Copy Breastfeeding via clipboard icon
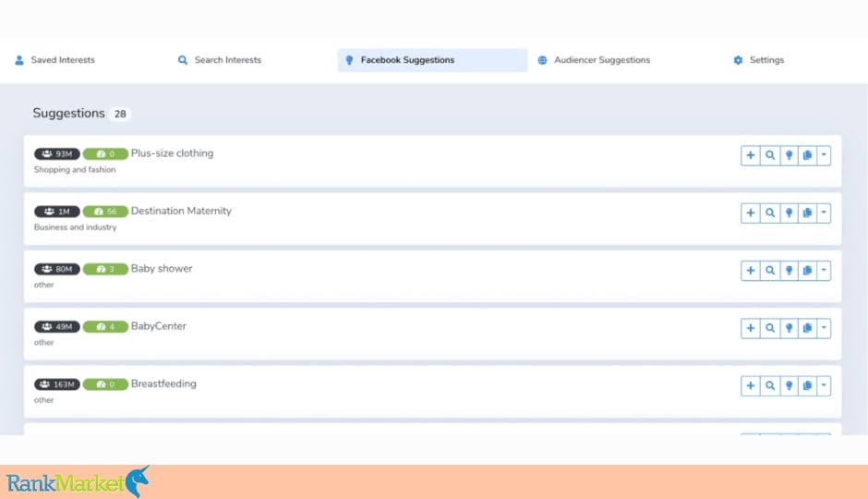The width and height of the screenshot is (868, 499). [807, 386]
